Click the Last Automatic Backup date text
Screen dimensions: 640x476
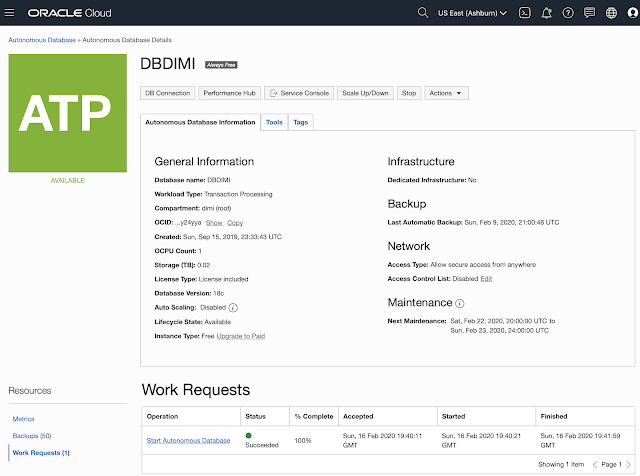[512, 222]
